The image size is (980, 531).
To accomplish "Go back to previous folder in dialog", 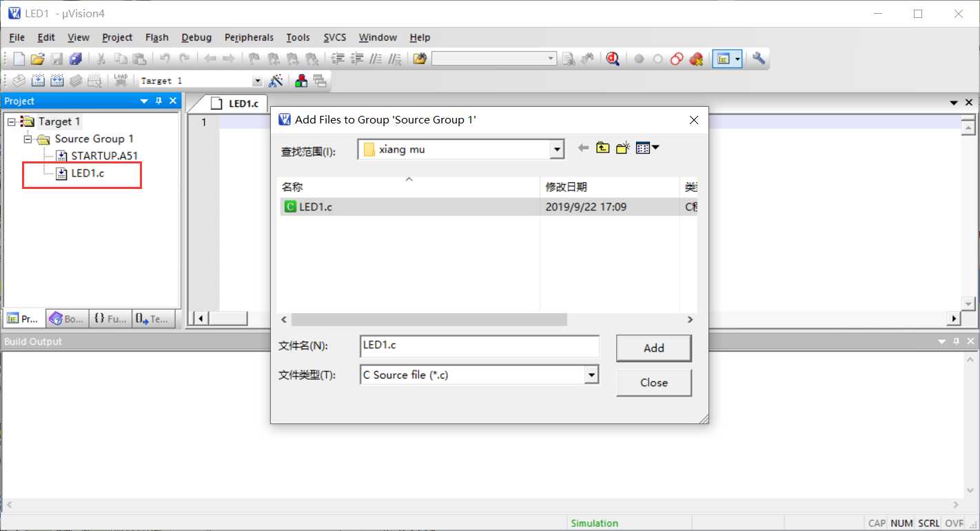I will pos(583,148).
